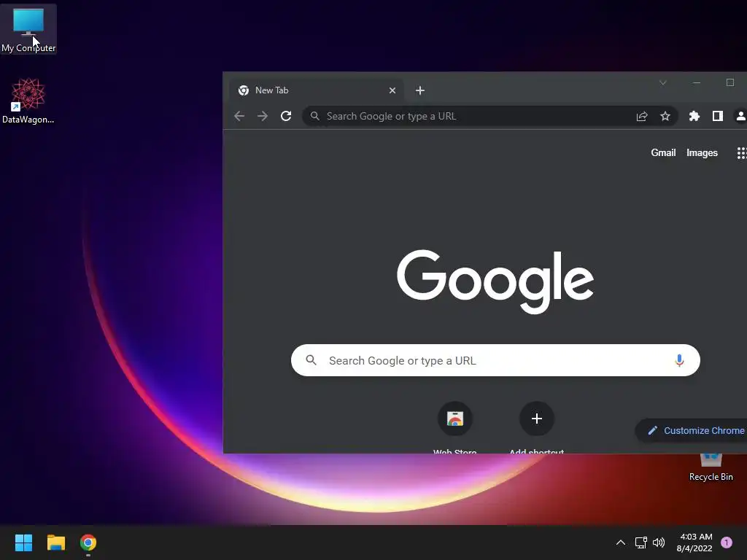
Task: Open the taskbar clock and date
Action: (694, 542)
